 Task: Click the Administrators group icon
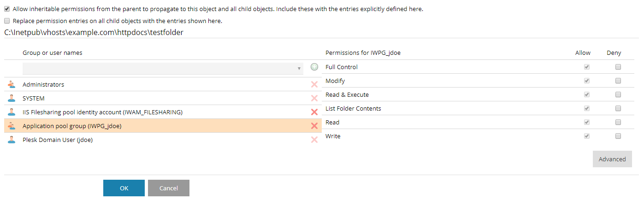click(12, 84)
